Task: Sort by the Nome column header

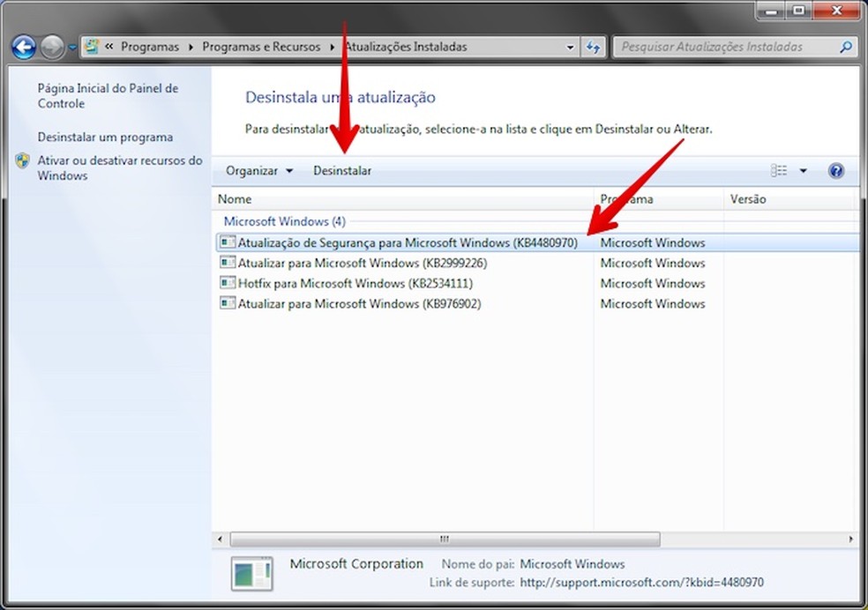Action: click(x=403, y=199)
